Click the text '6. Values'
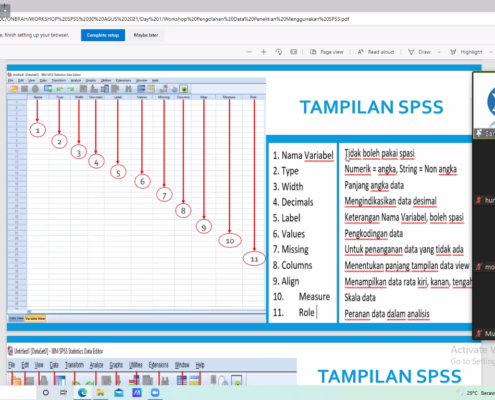 click(289, 234)
